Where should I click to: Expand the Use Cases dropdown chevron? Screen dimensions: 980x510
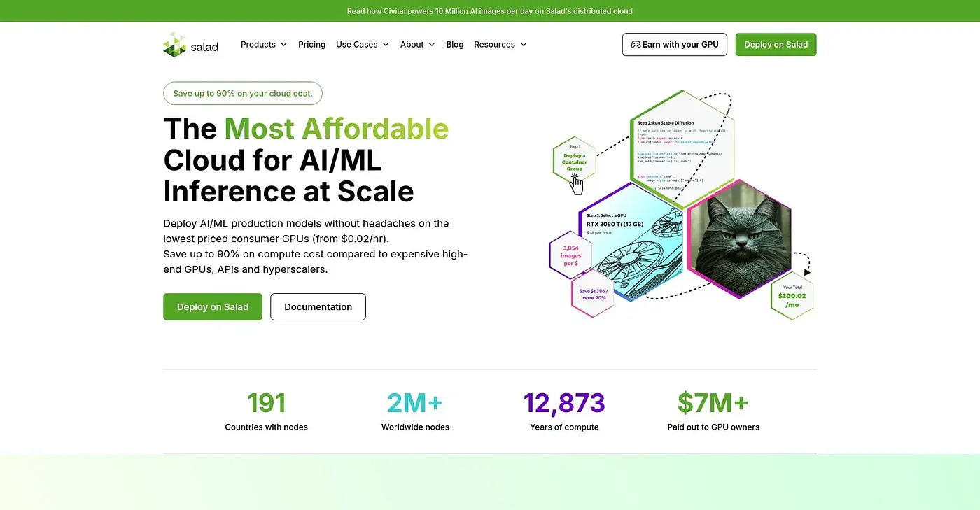click(x=386, y=45)
